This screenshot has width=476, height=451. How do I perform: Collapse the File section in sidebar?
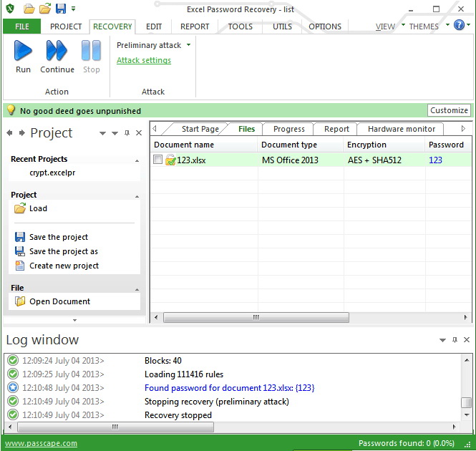click(x=137, y=289)
